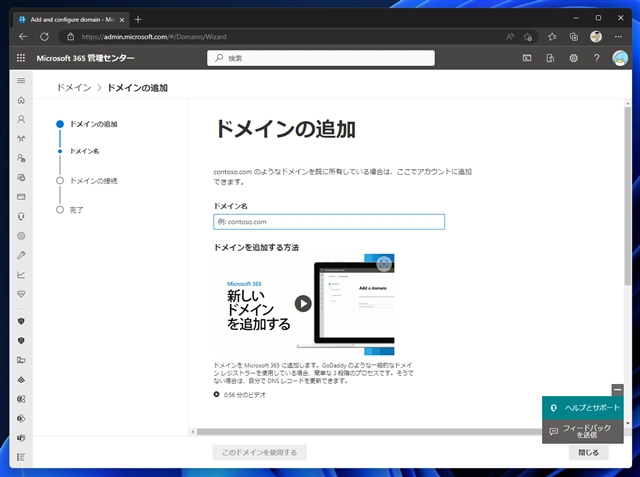Open Azure Active Directory diamond icon
Image resolution: width=640 pixels, height=477 pixels.
click(x=21, y=379)
